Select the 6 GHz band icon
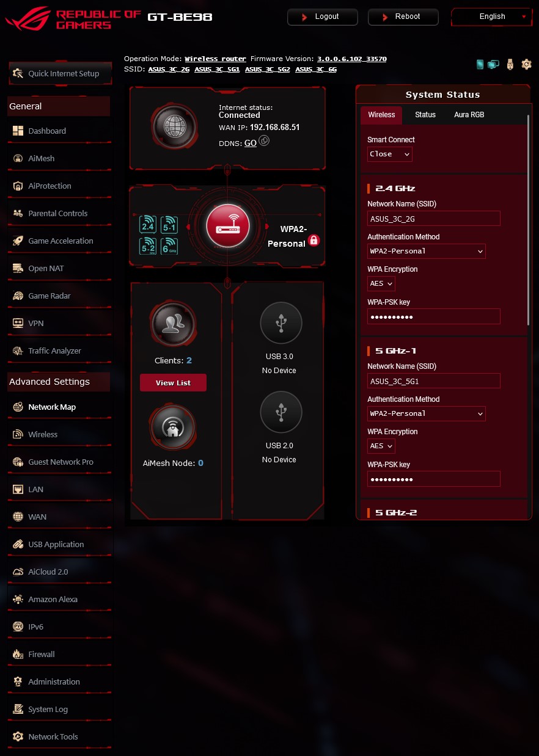The width and height of the screenshot is (539, 756). (169, 246)
